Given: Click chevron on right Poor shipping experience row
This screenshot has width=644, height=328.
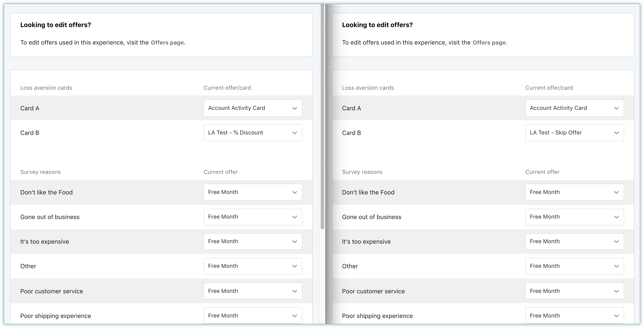Looking at the screenshot, I should 616,316.
